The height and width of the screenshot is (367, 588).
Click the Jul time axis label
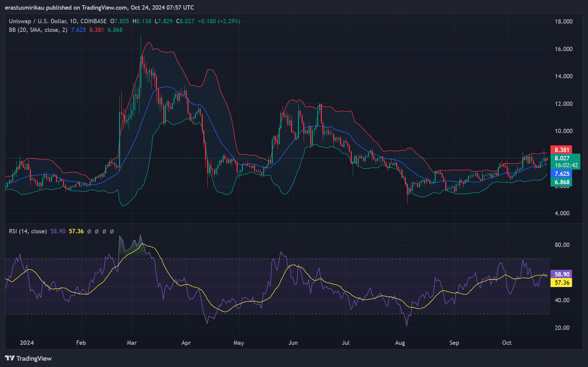pyautogui.click(x=346, y=343)
